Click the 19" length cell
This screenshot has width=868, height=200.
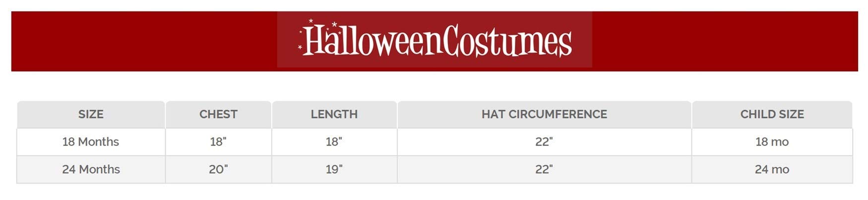coord(334,169)
